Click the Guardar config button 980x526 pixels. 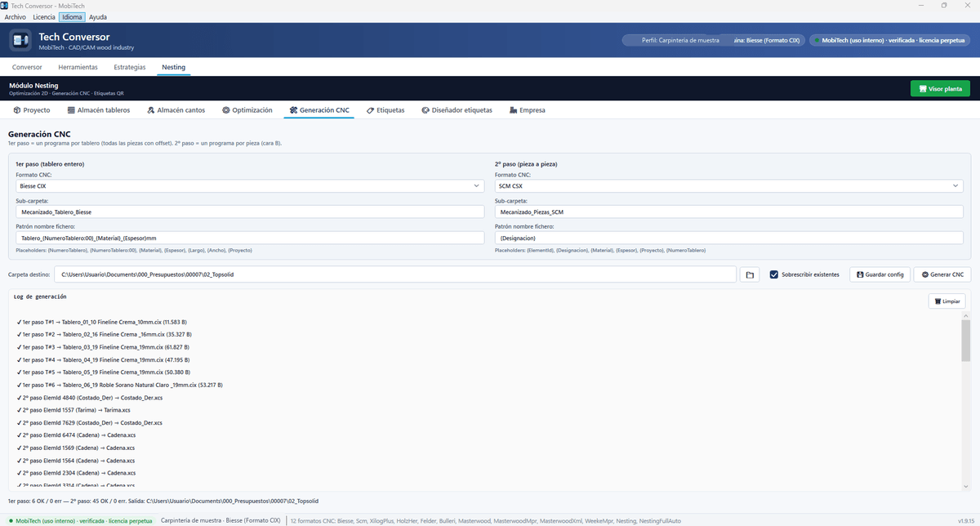[x=880, y=274]
